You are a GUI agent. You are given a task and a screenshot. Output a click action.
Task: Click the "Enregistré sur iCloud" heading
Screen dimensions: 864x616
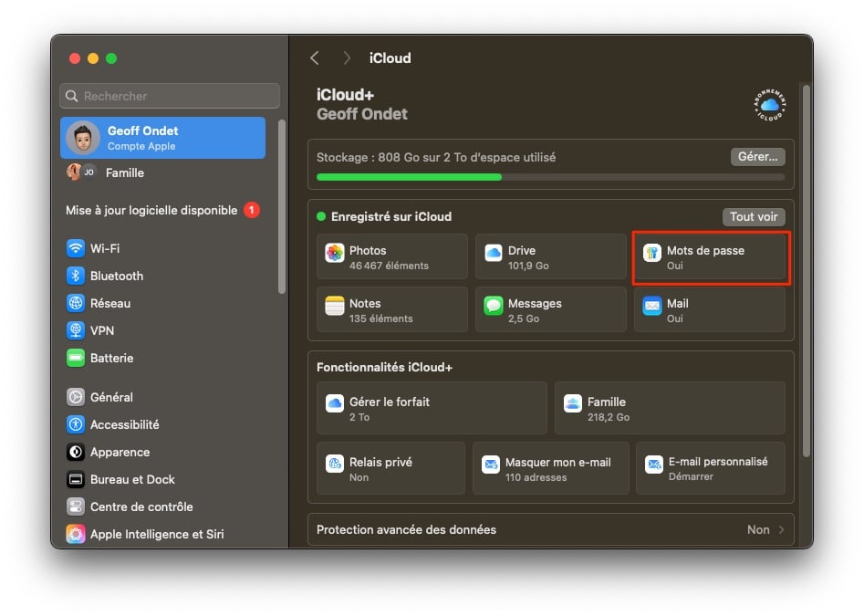[x=390, y=216]
